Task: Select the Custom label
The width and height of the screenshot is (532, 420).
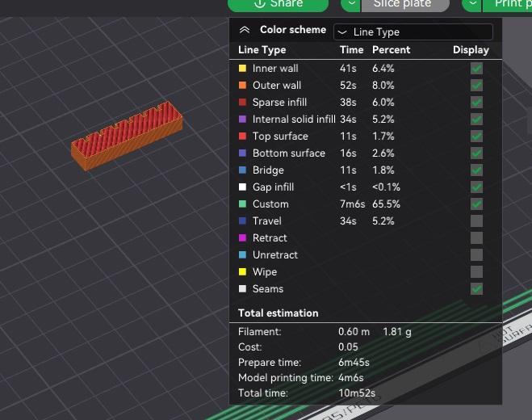Action: coord(270,204)
